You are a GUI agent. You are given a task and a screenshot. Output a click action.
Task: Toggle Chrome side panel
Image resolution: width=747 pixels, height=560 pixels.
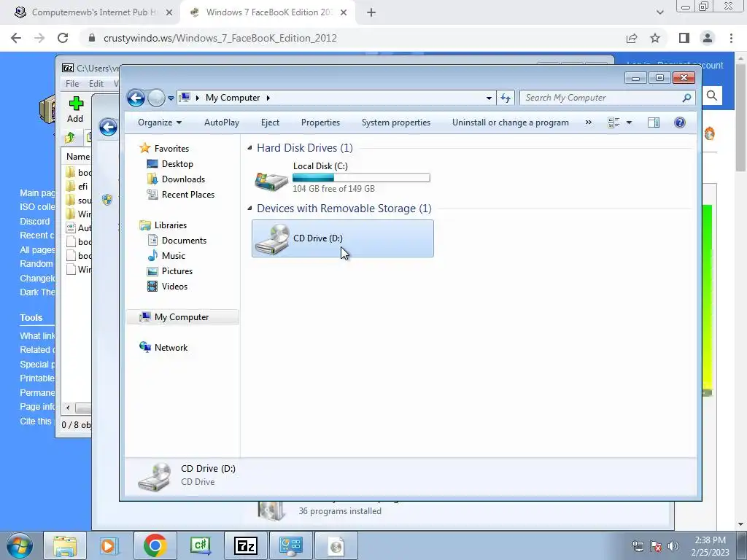(684, 38)
